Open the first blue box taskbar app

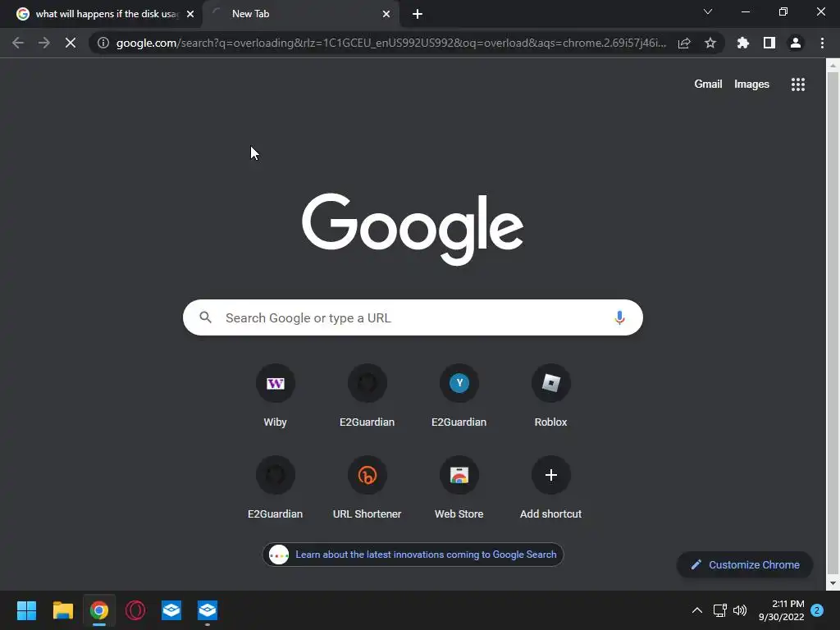coord(171,610)
